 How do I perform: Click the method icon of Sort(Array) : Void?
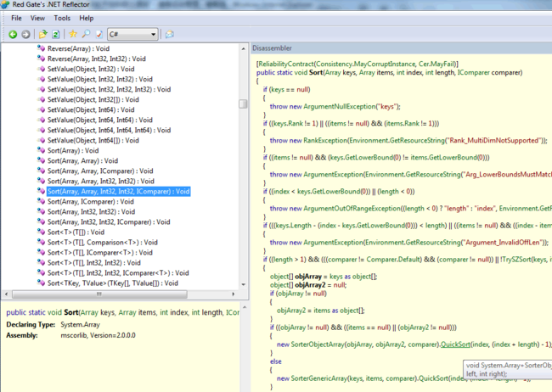(x=42, y=150)
